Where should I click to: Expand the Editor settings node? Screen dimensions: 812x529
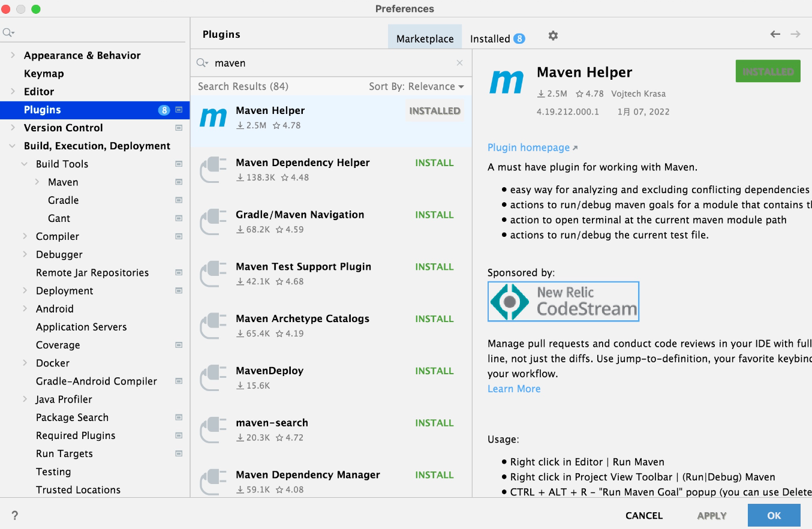(x=13, y=91)
